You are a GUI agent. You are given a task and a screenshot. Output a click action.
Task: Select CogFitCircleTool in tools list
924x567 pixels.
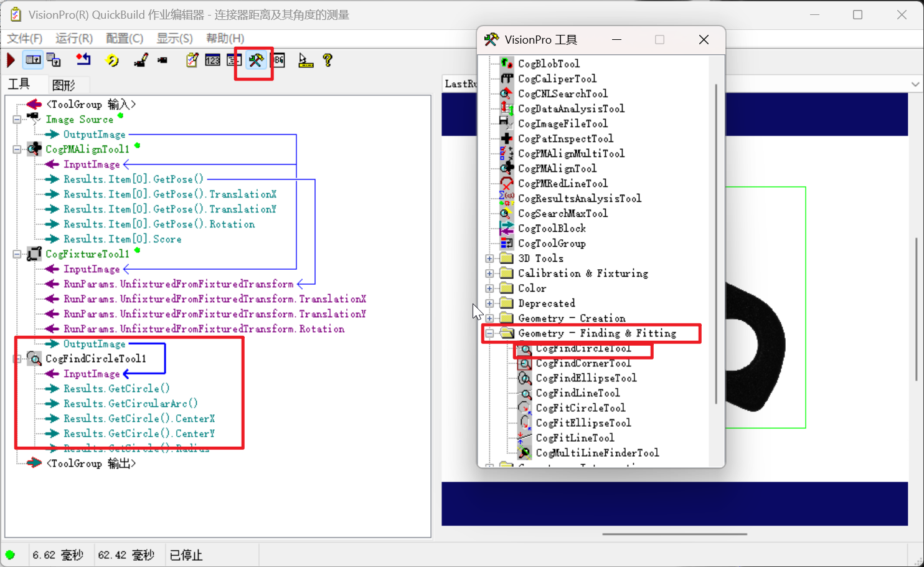tap(580, 408)
